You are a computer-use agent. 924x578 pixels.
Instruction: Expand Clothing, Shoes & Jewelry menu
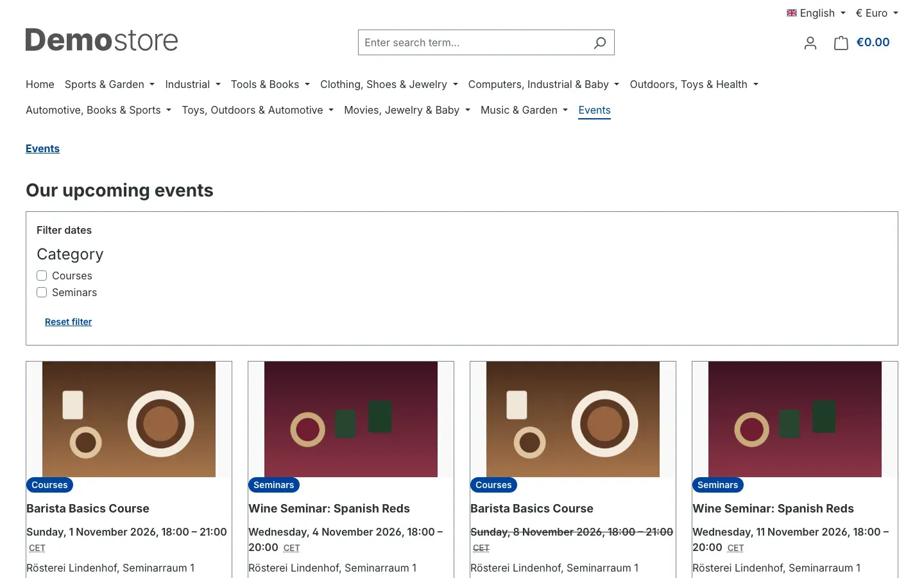click(389, 84)
